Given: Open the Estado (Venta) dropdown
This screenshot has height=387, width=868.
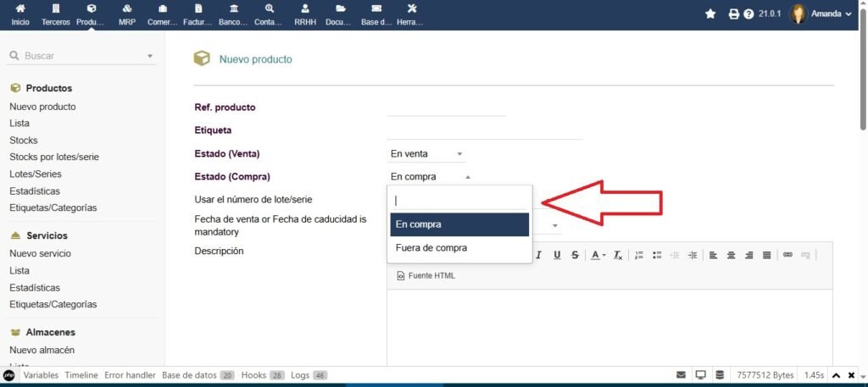Looking at the screenshot, I should pos(426,154).
